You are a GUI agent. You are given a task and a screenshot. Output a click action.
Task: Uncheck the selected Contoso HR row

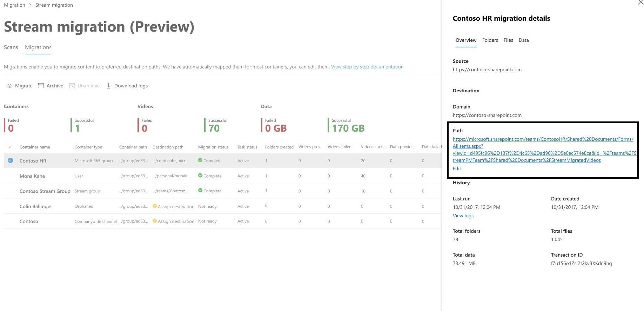pos(11,160)
